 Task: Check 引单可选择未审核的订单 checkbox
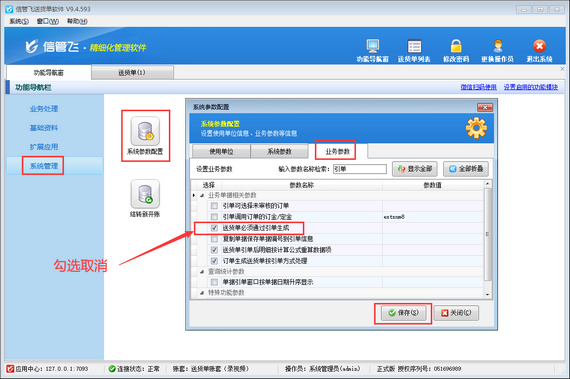[x=214, y=206]
